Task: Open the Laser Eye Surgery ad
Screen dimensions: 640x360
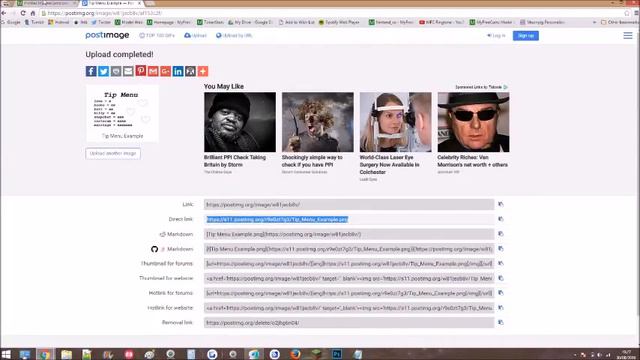Action: [396, 136]
